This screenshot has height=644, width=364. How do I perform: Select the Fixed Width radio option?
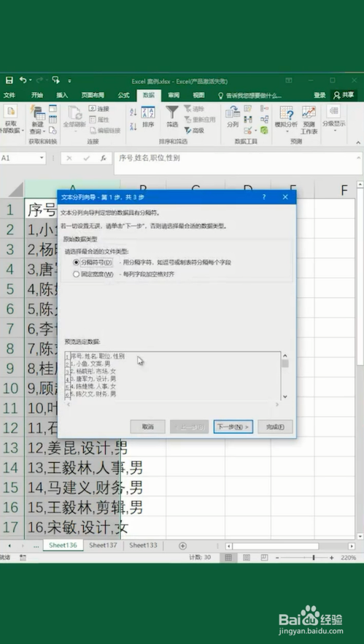pyautogui.click(x=76, y=275)
